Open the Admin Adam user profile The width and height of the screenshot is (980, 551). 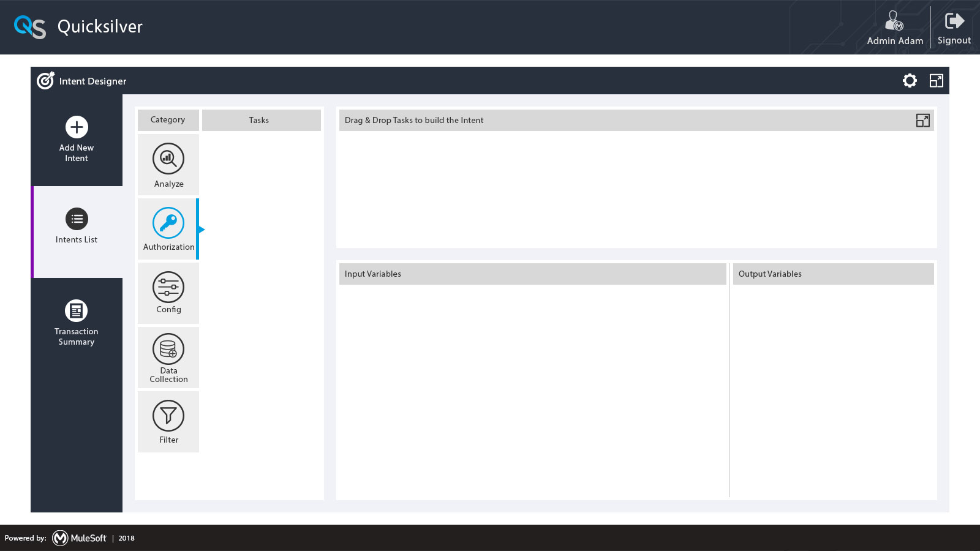[x=895, y=28]
